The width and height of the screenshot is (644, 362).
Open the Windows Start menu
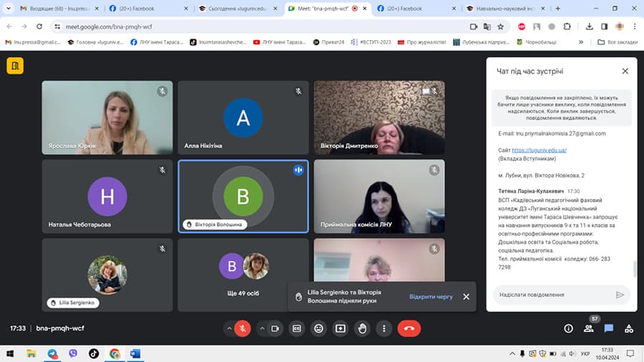(x=10, y=353)
